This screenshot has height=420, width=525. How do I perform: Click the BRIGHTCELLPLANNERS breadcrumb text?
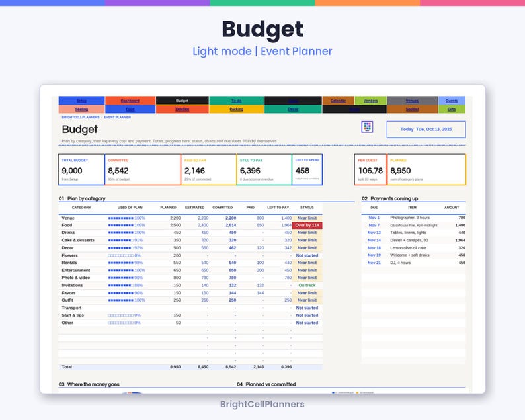[x=81, y=118]
